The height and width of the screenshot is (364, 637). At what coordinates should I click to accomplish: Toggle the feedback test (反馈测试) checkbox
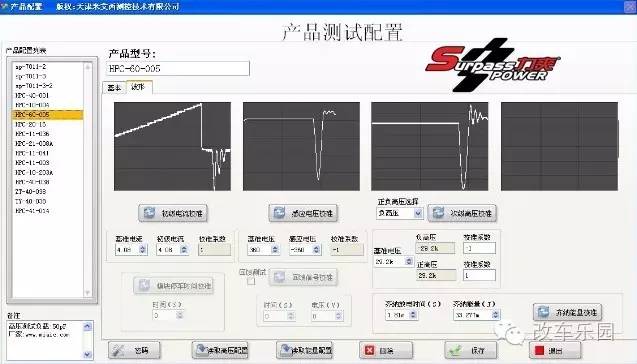(251, 281)
